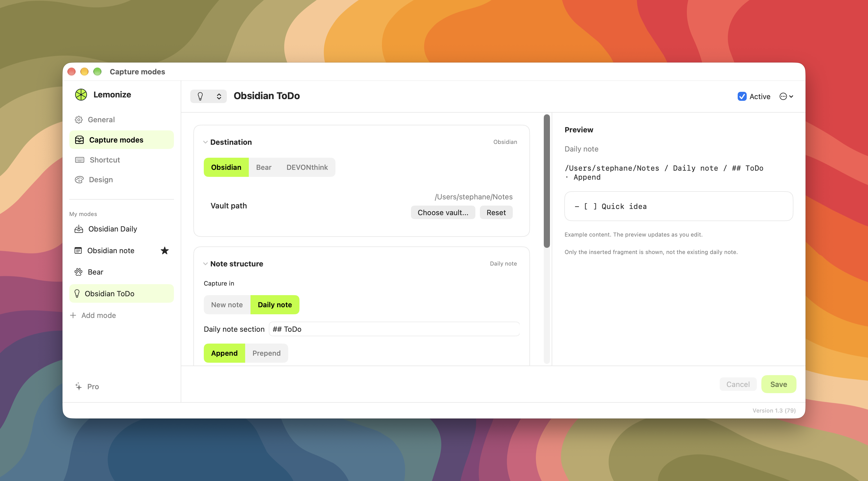The image size is (868, 481).
Task: Choose Daily note capture option
Action: point(275,305)
